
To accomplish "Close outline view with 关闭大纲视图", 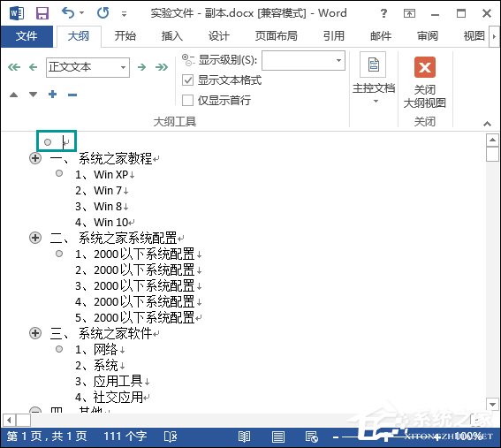I will (425, 82).
